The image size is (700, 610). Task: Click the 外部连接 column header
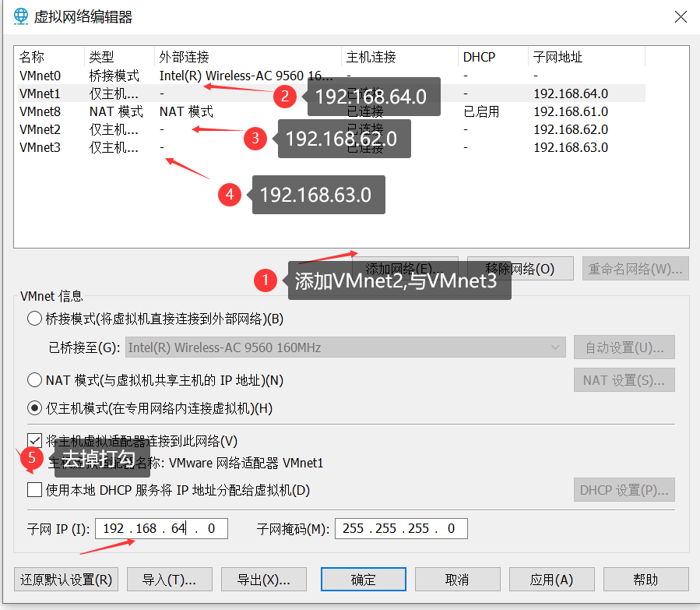coord(248,57)
